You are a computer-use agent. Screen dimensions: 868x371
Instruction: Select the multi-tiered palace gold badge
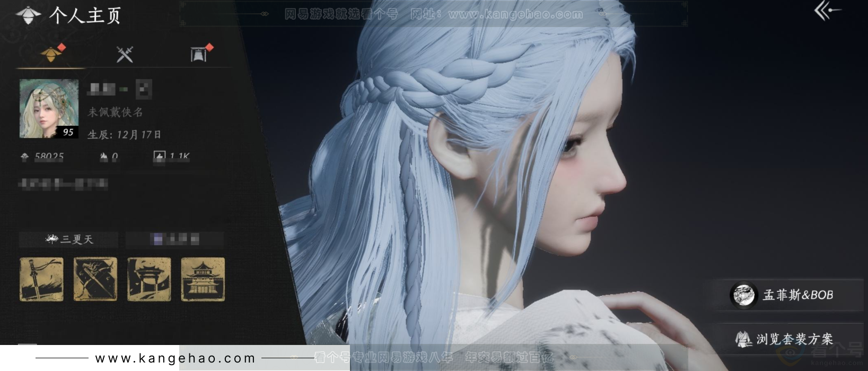pos(203,279)
